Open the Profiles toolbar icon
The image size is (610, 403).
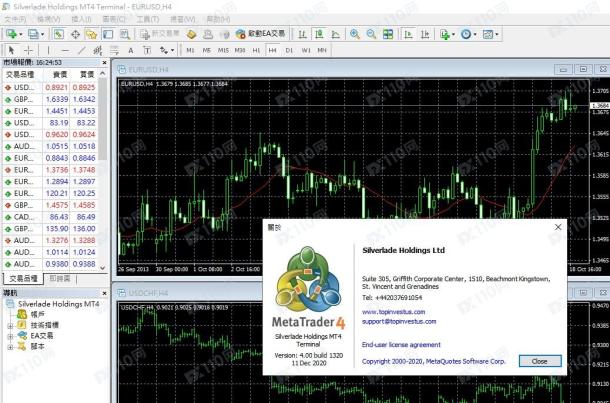click(x=34, y=34)
